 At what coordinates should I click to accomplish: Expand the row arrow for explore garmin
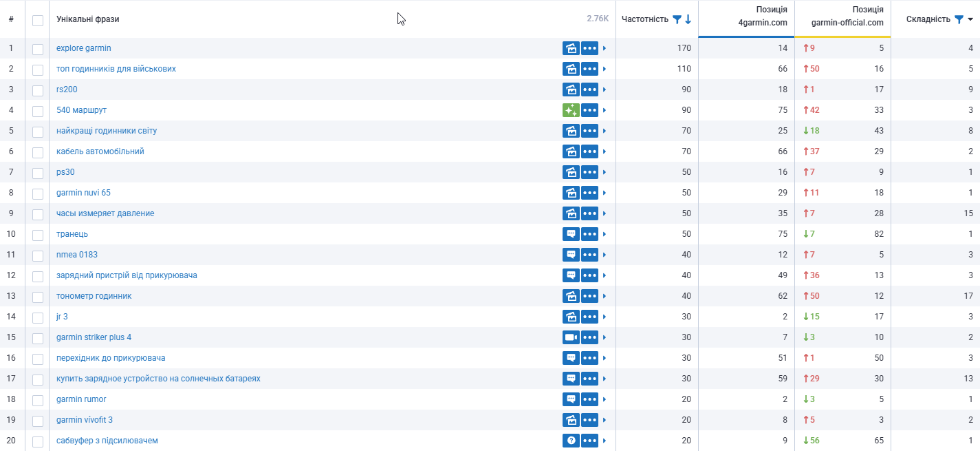[x=605, y=48]
